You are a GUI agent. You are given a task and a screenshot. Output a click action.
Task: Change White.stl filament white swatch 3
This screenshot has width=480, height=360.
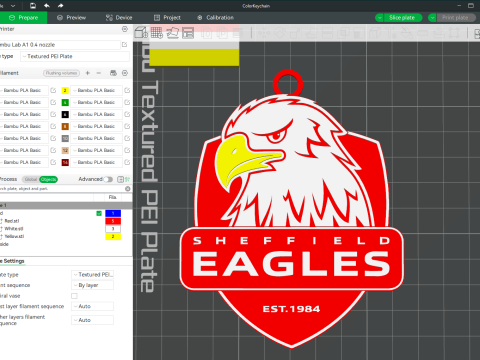113,229
